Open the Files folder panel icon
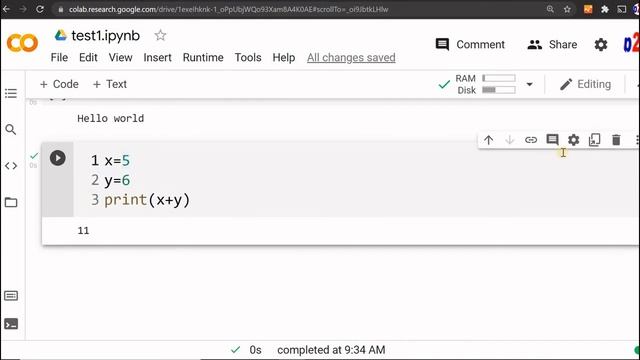The width and height of the screenshot is (640, 360). [x=11, y=202]
